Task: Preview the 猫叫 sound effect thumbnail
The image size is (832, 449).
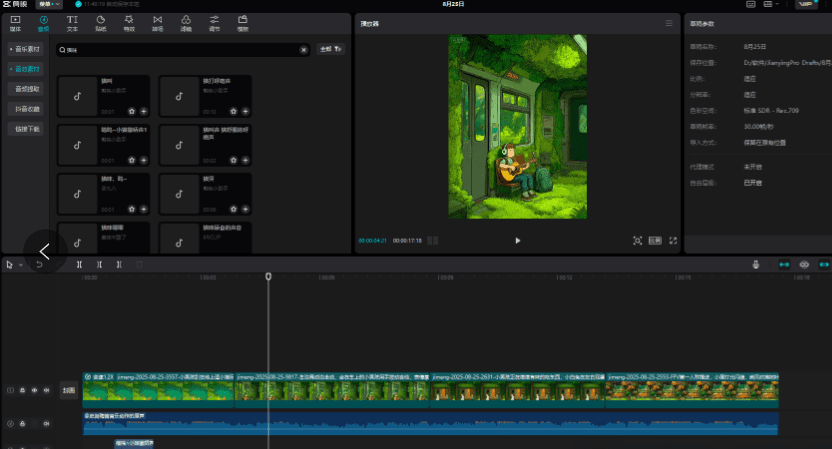Action: [x=77, y=96]
